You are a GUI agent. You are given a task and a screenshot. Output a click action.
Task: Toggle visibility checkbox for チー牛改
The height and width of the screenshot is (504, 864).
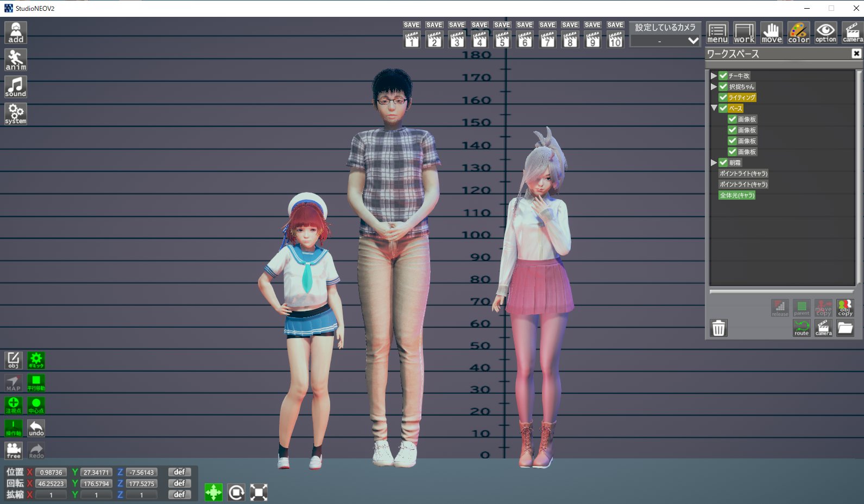(723, 76)
